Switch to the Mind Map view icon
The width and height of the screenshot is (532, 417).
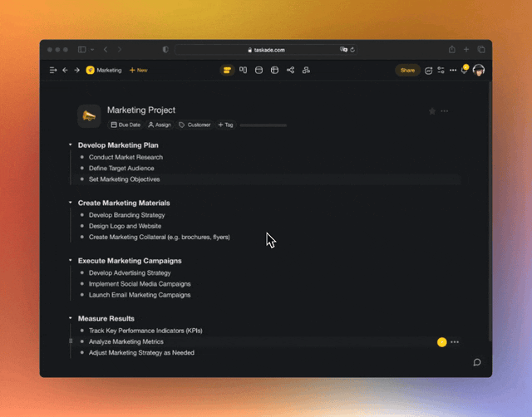point(290,70)
